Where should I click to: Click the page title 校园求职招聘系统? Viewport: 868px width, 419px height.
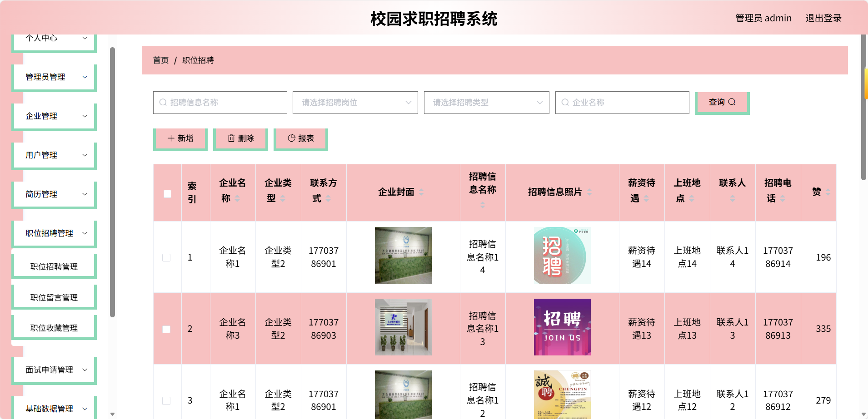pos(434,19)
